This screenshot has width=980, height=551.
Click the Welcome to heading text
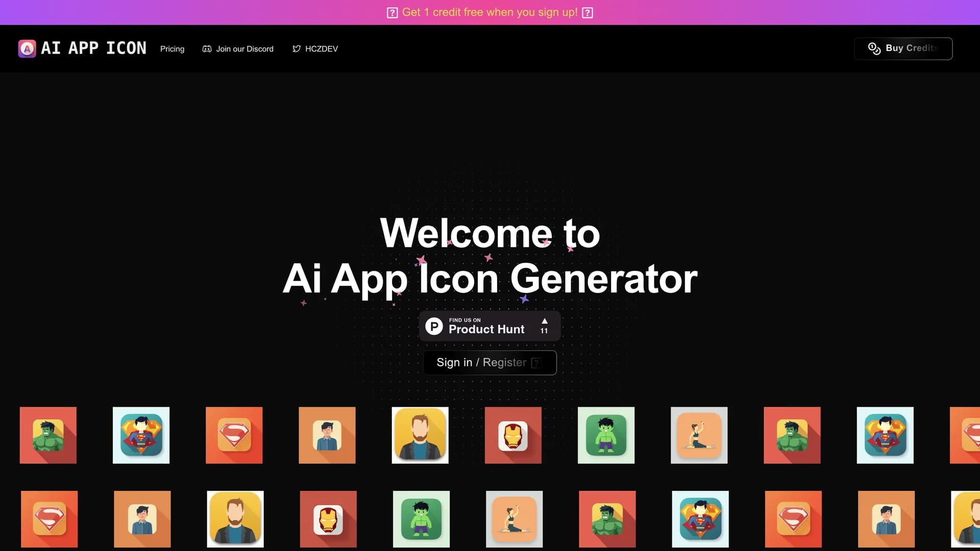(x=489, y=233)
